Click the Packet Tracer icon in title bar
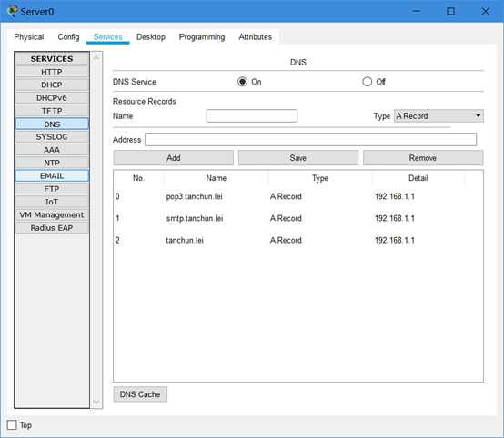This screenshot has height=438, width=504. tap(12, 11)
